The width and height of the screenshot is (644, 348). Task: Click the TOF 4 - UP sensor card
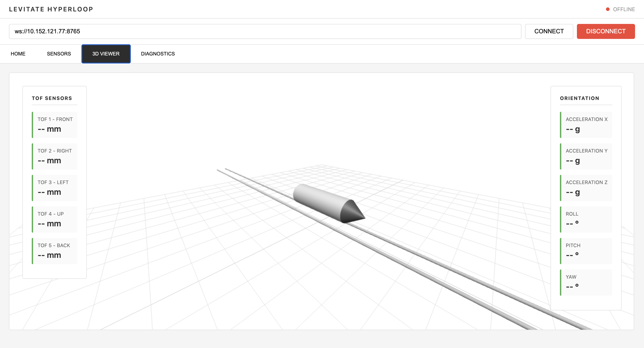55,219
